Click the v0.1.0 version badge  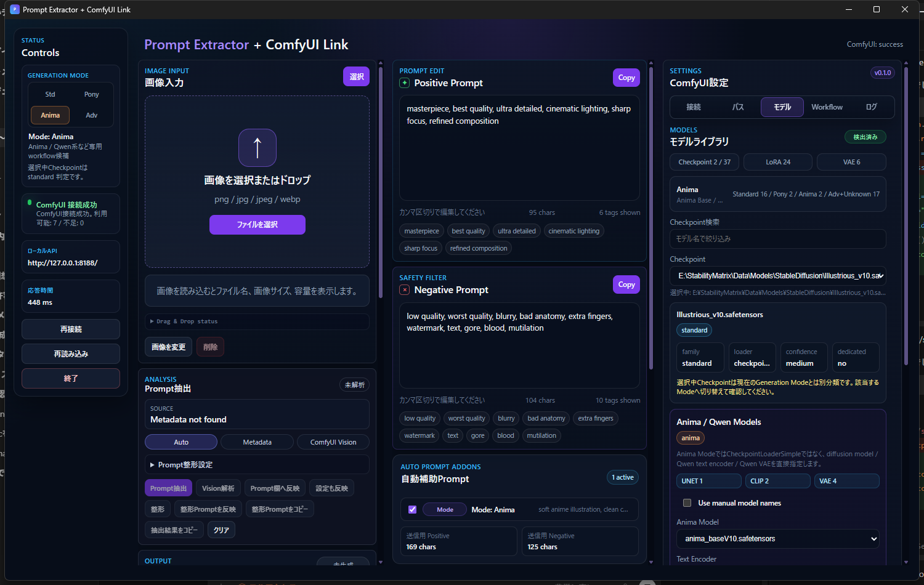(883, 73)
